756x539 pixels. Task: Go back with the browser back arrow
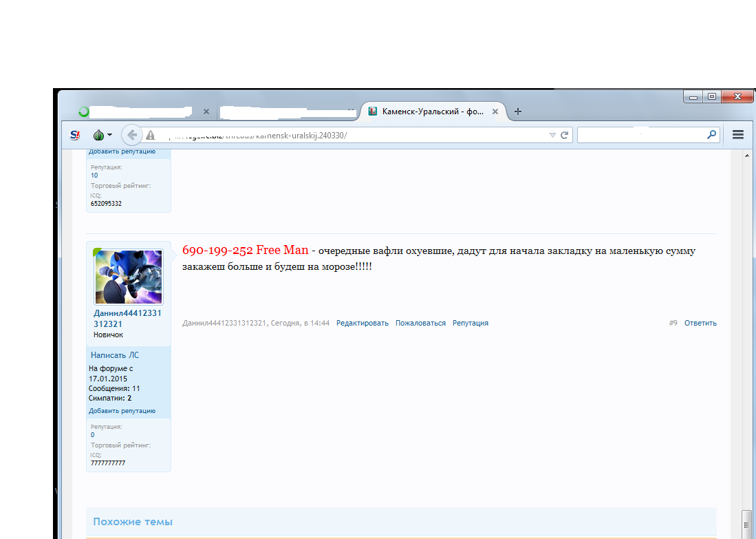click(x=131, y=135)
